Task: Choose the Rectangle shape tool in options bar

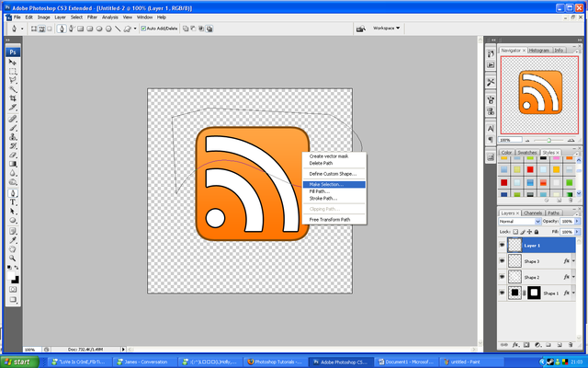Action: click(80, 29)
